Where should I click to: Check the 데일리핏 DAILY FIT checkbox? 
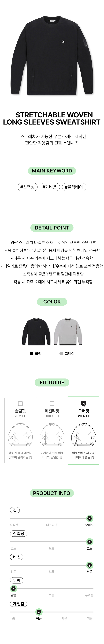tap(52, 404)
